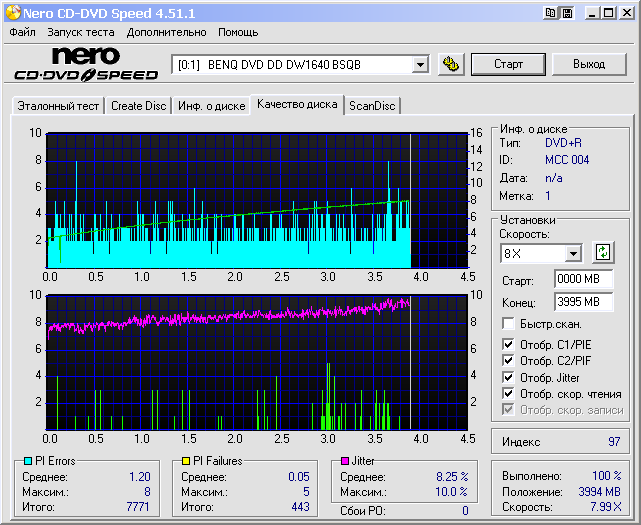
Task: Click the Конец 3995 MB input field
Action: click(x=583, y=302)
